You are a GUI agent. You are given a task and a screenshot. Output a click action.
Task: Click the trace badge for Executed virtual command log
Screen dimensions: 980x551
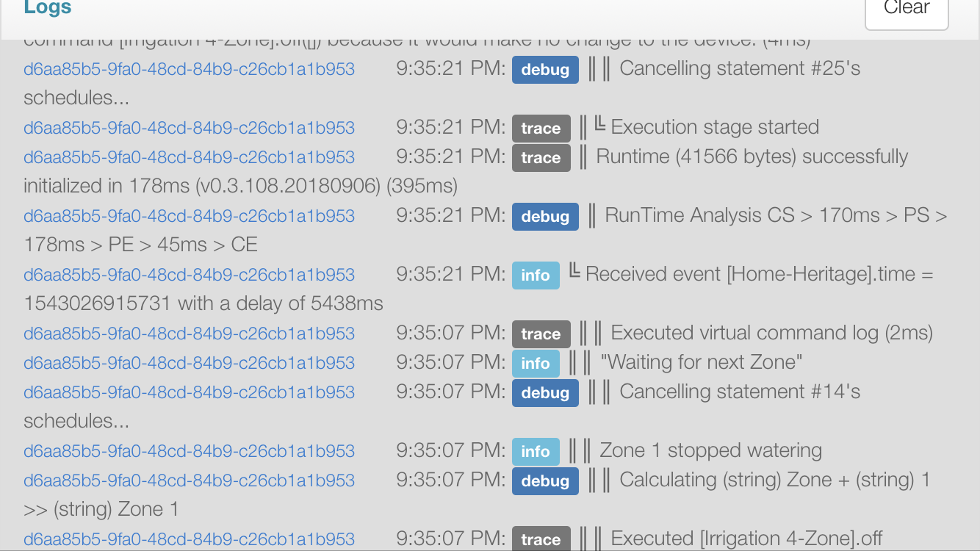pos(541,334)
